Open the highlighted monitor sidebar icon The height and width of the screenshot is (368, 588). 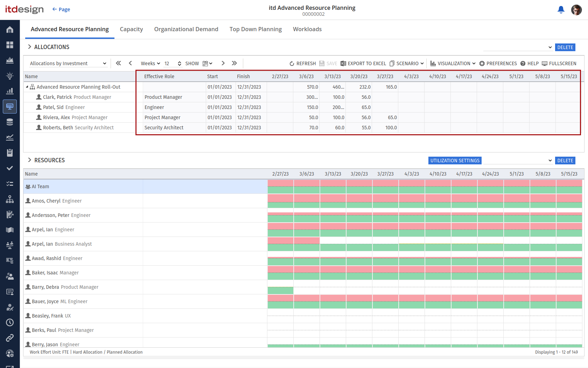[10, 107]
